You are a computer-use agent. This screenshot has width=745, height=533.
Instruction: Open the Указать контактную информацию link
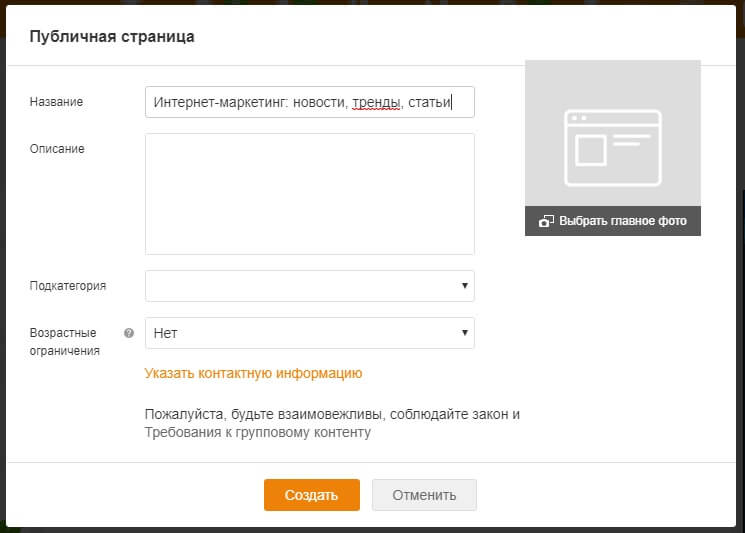[x=253, y=373]
